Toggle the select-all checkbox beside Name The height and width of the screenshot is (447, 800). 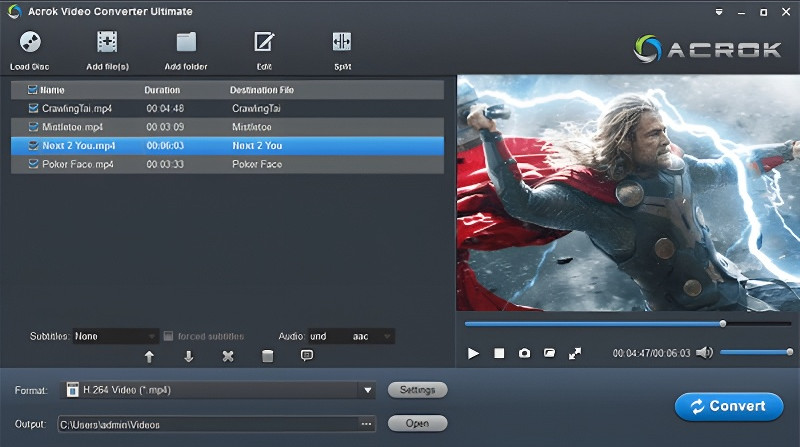(32, 90)
